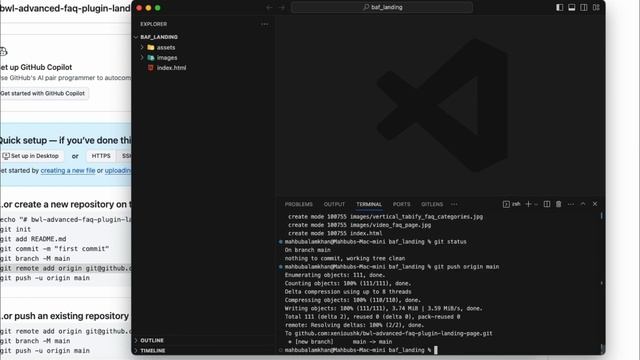This screenshot has width=640, height=360.
Task: Click Set up in Desktop on GitHub page
Action: 31,156
